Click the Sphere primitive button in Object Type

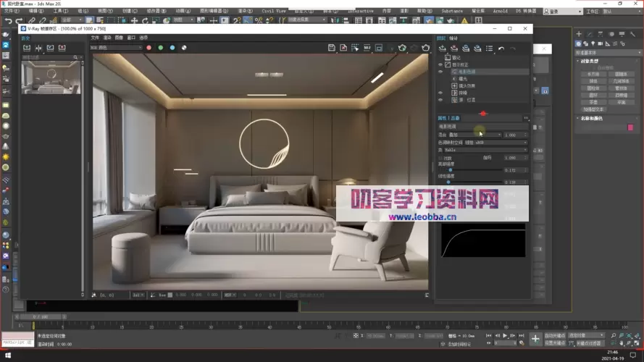pyautogui.click(x=593, y=81)
